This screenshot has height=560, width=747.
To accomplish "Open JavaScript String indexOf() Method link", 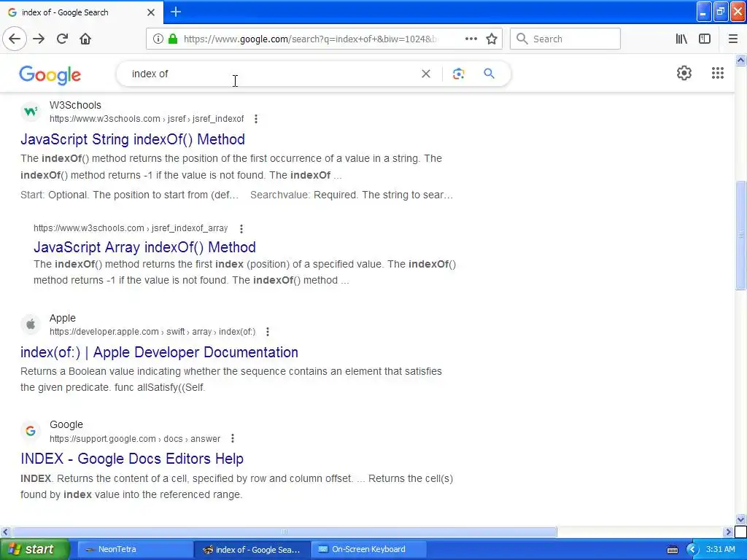I will tap(133, 139).
